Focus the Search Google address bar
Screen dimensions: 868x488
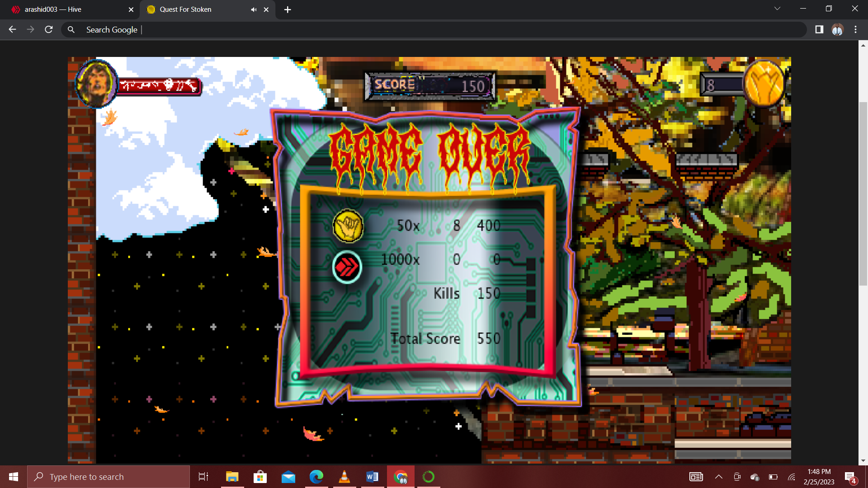[x=434, y=29]
